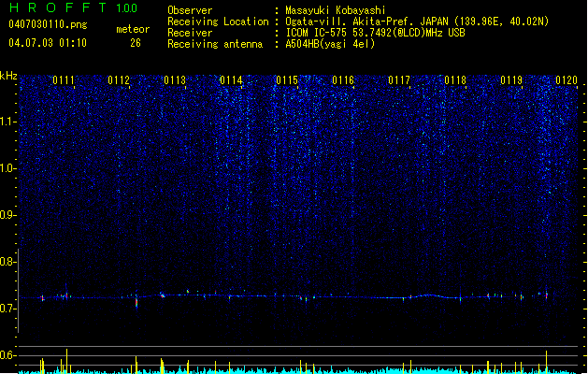588x374 pixels.
Task: Click the Ogata-vill. Akita-Pref. JAPAN location value
Action: coord(417,22)
